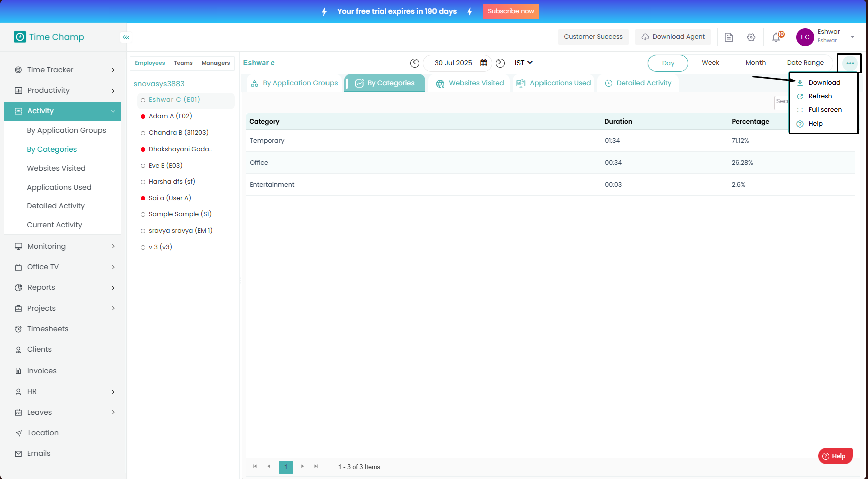The height and width of the screenshot is (479, 868).
Task: Select the Day view toggle
Action: click(x=668, y=63)
